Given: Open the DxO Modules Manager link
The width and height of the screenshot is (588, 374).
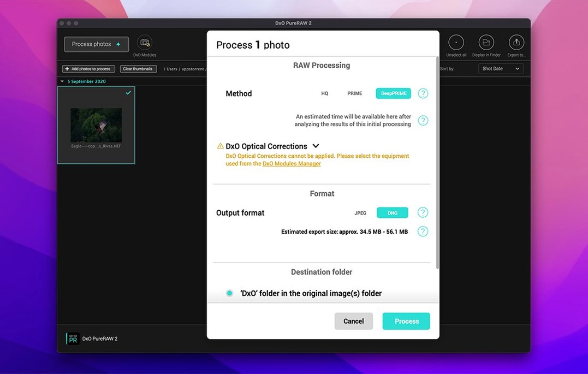Looking at the screenshot, I should coord(292,164).
